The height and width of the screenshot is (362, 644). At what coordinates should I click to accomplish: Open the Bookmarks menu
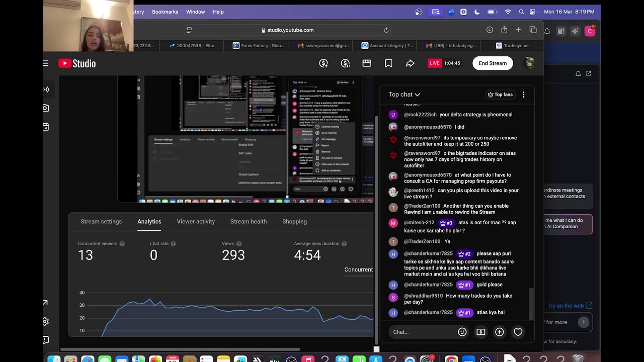point(165,12)
